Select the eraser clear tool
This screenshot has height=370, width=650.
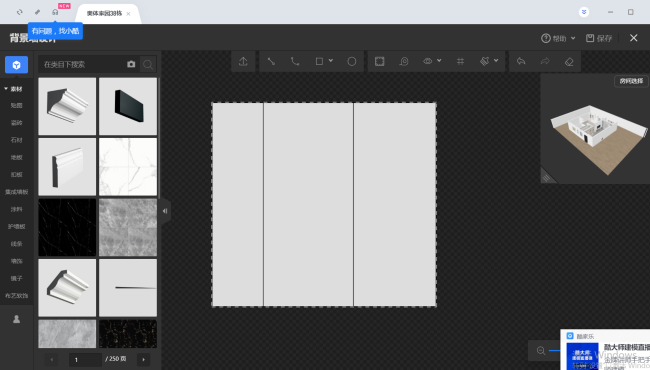[569, 61]
